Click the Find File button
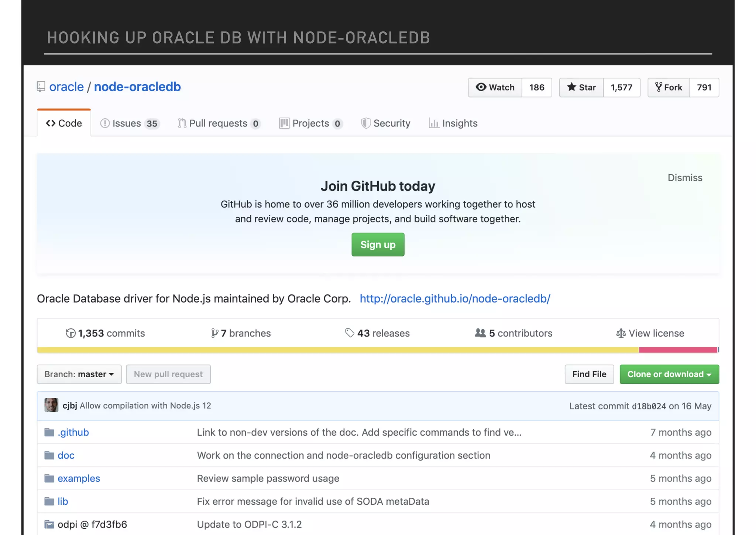This screenshot has height=535, width=756. coord(589,374)
